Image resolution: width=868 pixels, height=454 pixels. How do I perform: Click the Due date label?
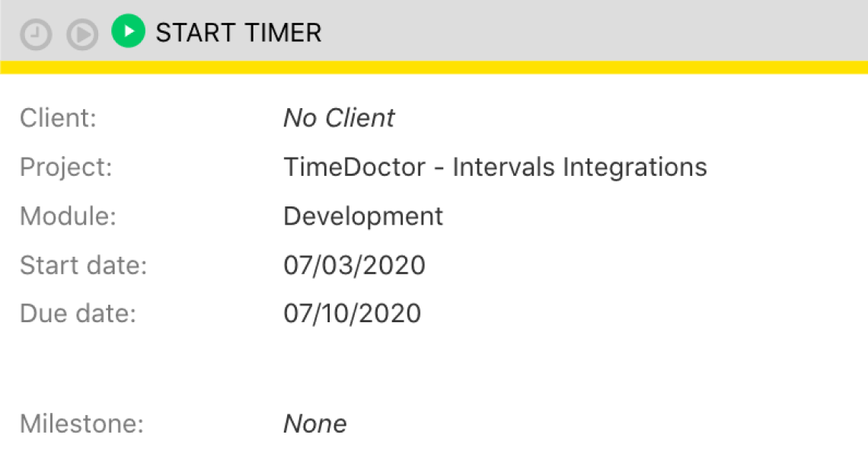[78, 313]
